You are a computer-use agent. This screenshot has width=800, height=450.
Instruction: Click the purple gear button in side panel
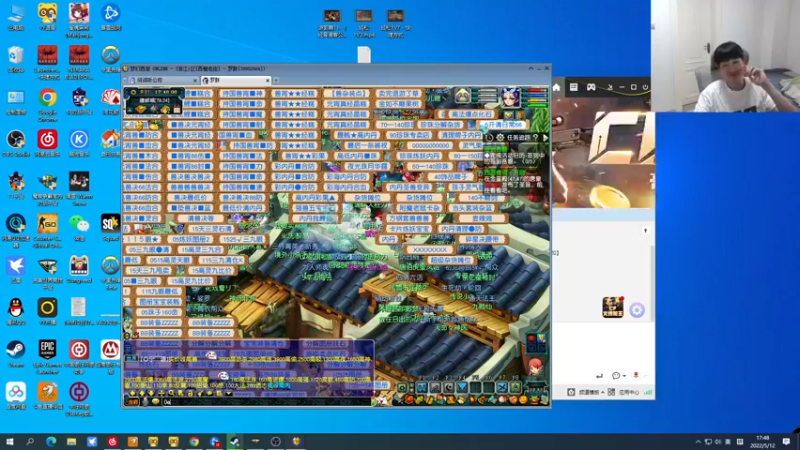[x=637, y=310]
